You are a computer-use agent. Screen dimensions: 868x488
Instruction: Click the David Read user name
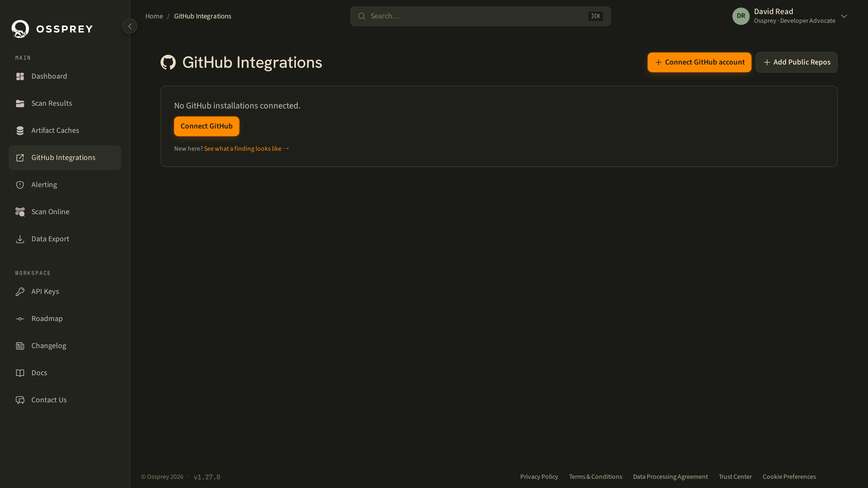pos(773,11)
